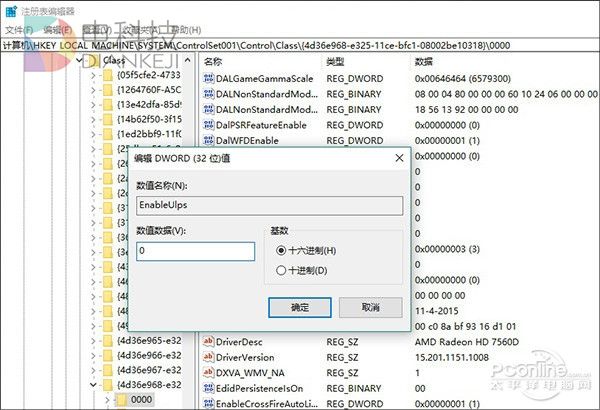
Task: Select the DriverDesc entry name
Action: point(239,341)
